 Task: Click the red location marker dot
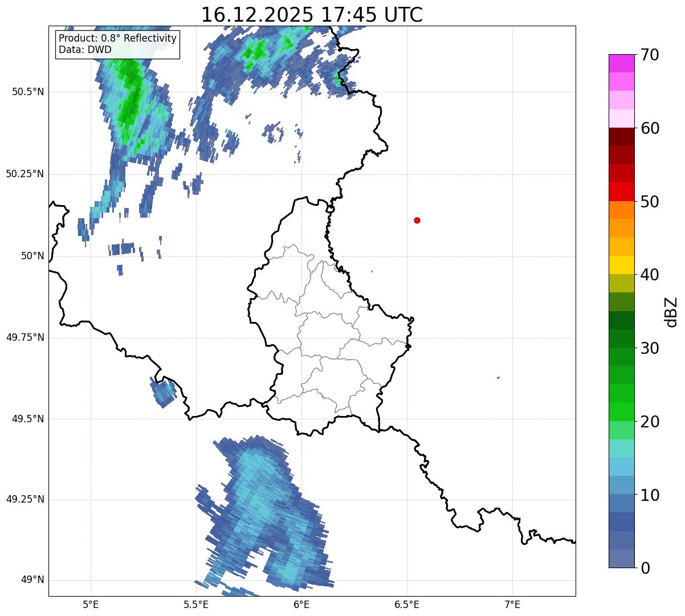tap(417, 220)
